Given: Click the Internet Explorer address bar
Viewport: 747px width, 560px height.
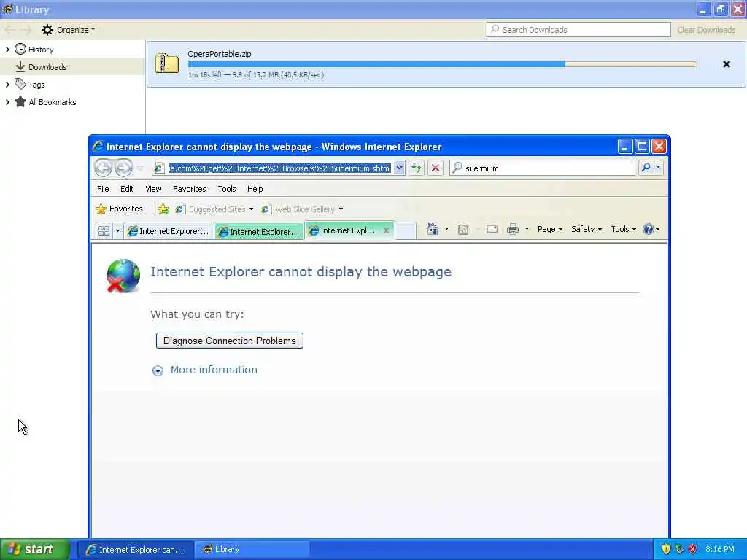Looking at the screenshot, I should pos(279,168).
